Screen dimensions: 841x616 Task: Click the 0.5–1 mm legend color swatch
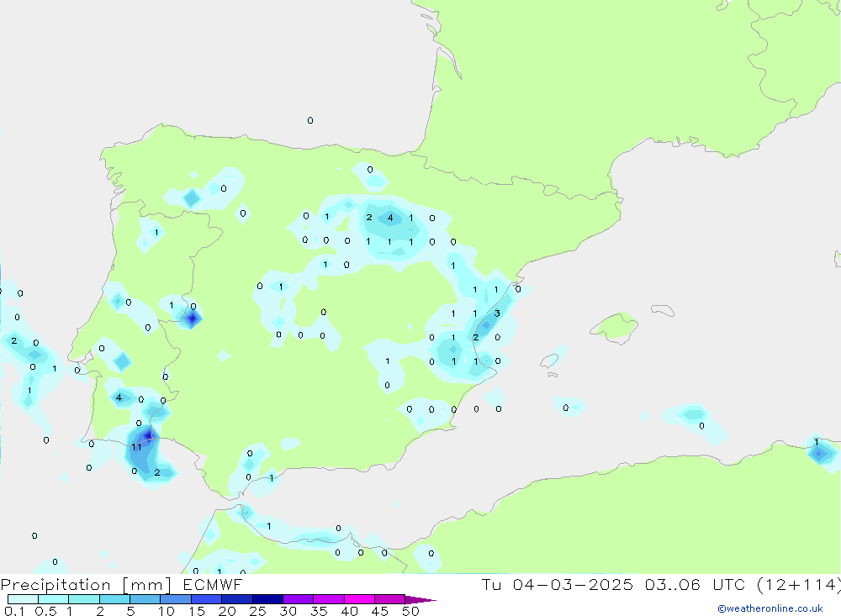[x=54, y=599]
